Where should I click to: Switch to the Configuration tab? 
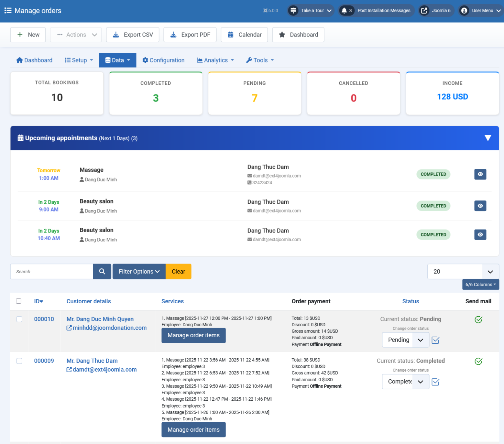[163, 60]
